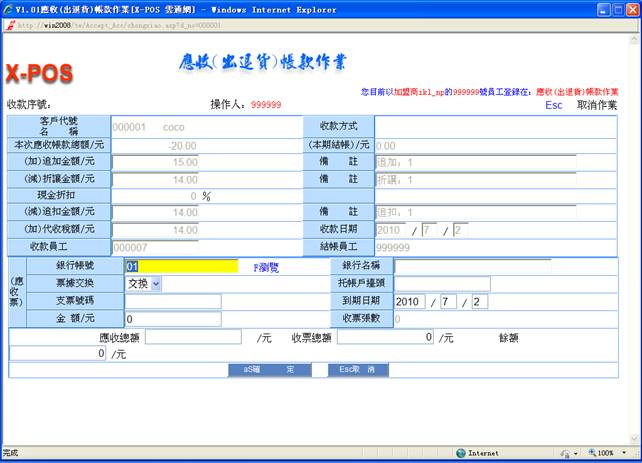The image size is (642, 463).
Task: Click the 應收總額 input field
Action: 192,338
